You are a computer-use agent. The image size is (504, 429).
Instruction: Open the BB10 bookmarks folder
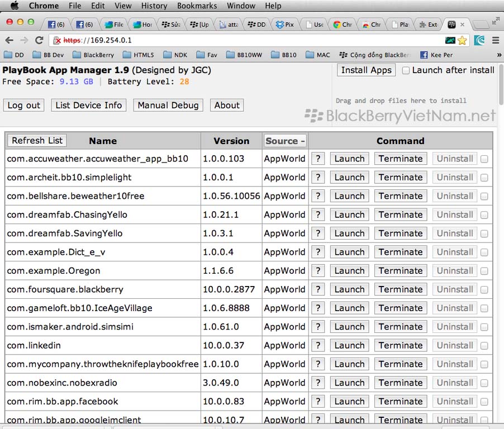[284, 55]
